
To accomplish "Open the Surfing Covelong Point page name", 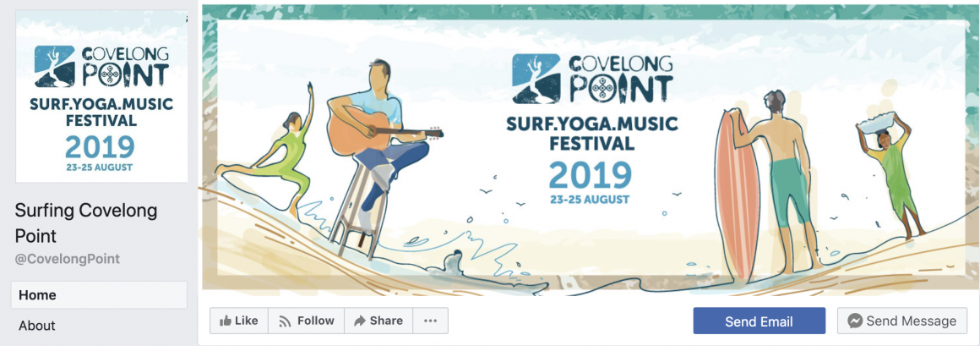I will click(86, 222).
